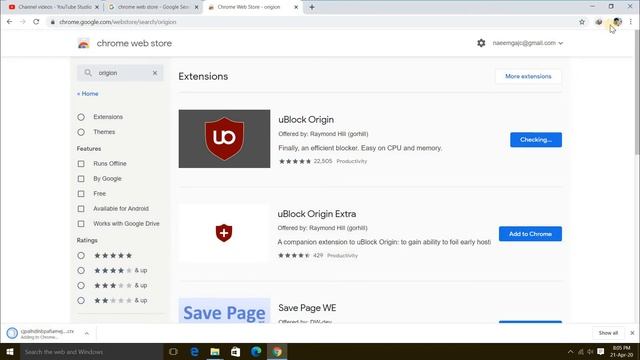
Task: Click the browser forward arrow
Action: (x=22, y=22)
